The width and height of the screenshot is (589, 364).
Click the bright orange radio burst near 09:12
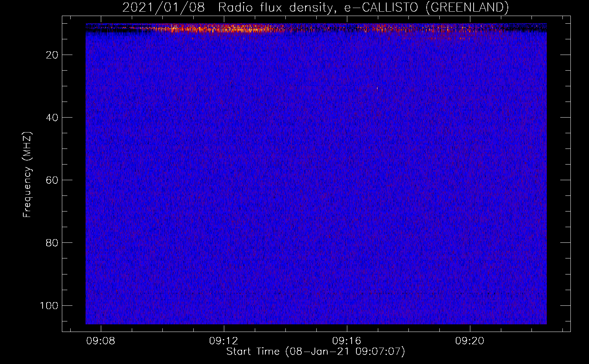tap(222, 28)
